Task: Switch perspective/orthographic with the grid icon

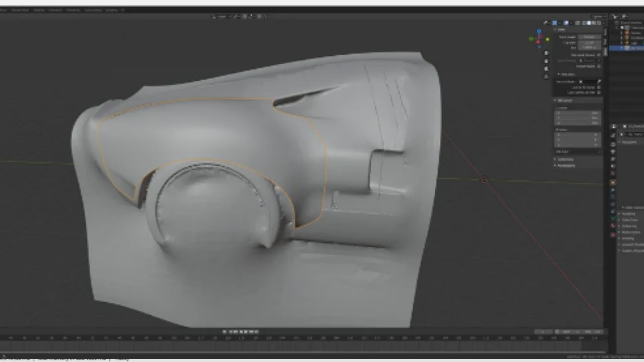Action: coord(546,76)
